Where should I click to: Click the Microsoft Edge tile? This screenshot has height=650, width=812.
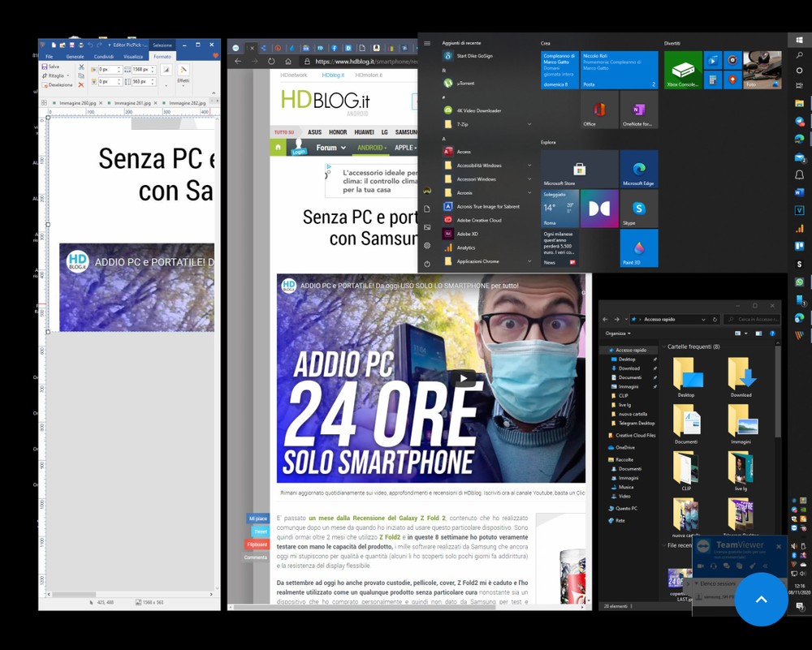tap(638, 169)
